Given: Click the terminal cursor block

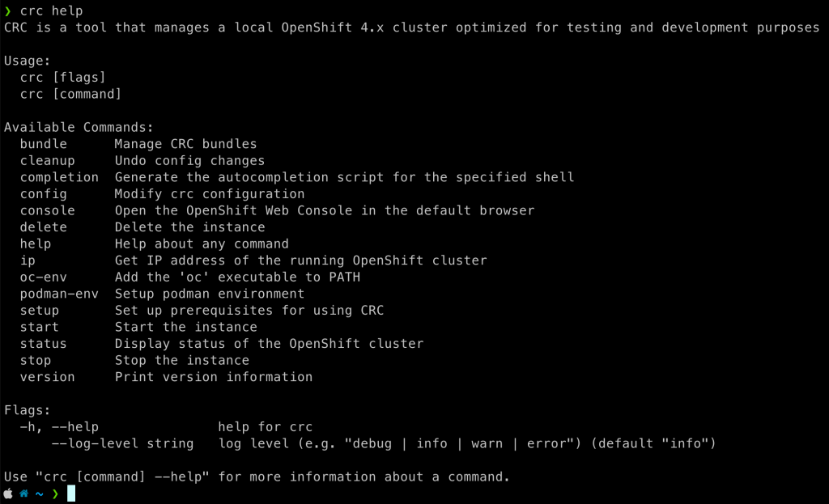Looking at the screenshot, I should [x=71, y=493].
